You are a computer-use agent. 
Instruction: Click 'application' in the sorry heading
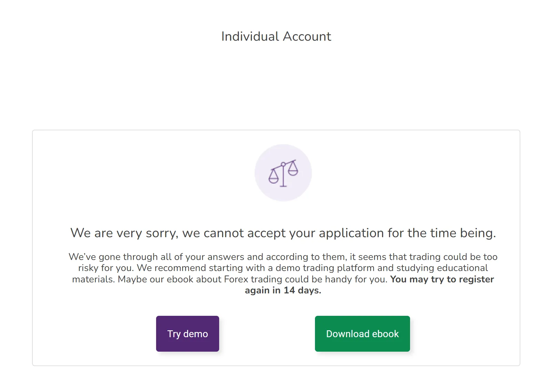click(351, 233)
